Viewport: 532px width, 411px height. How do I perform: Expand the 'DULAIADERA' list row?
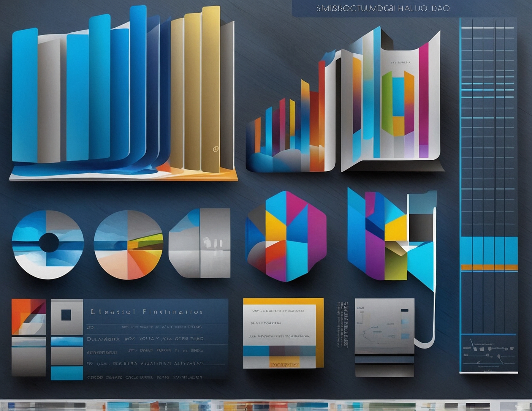[145, 339]
